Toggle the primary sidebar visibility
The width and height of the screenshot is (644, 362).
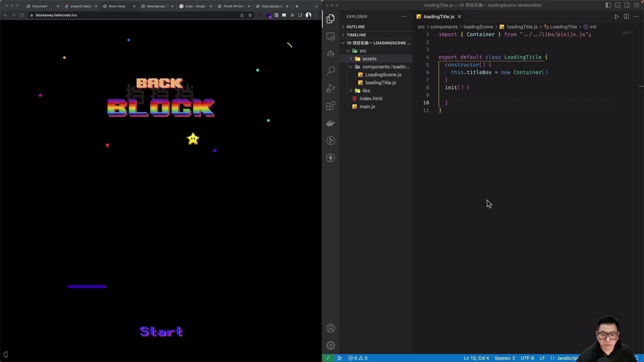(x=608, y=5)
